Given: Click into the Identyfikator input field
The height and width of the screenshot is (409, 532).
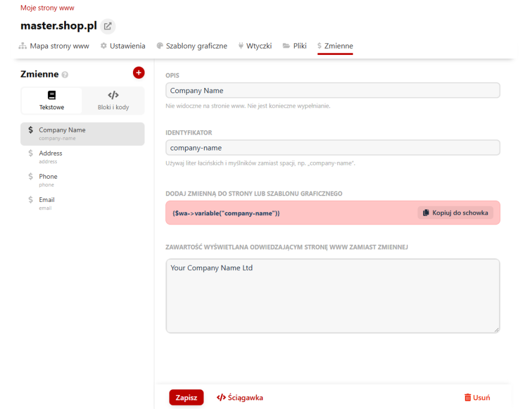Looking at the screenshot, I should (x=332, y=148).
